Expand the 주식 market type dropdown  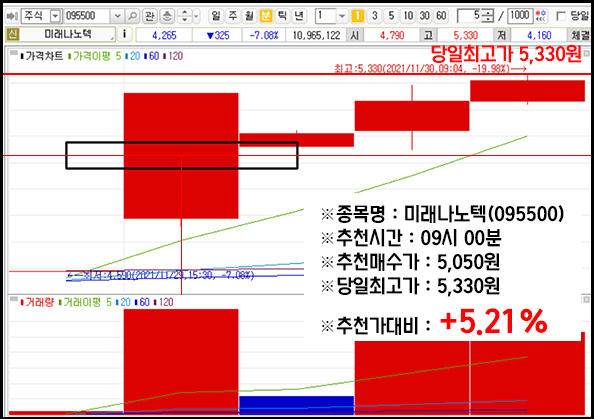click(55, 16)
